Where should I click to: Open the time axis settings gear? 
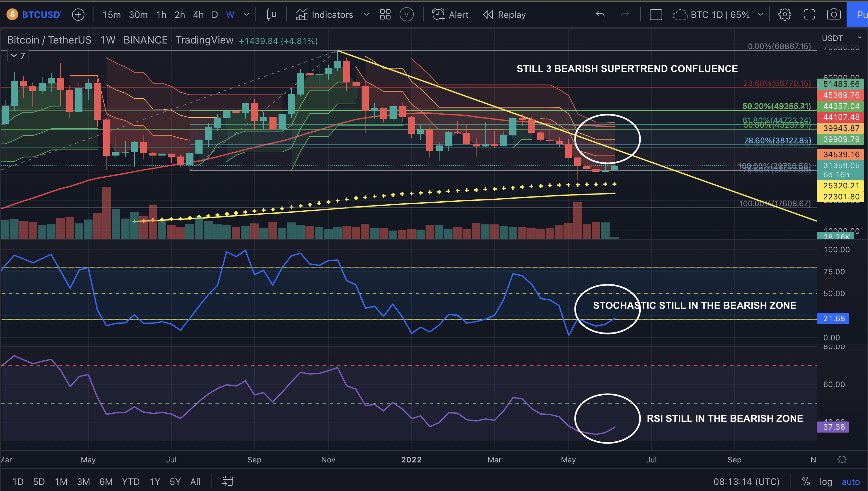tap(842, 459)
